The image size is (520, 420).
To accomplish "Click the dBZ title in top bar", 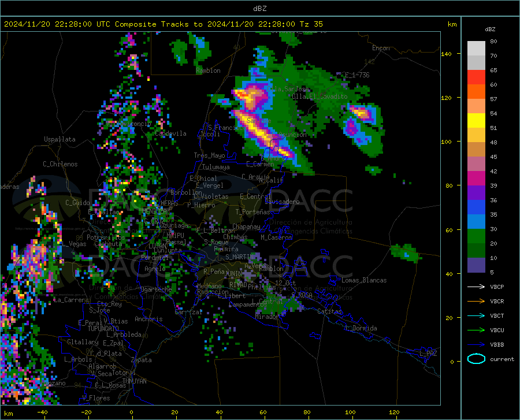I will point(259,9).
